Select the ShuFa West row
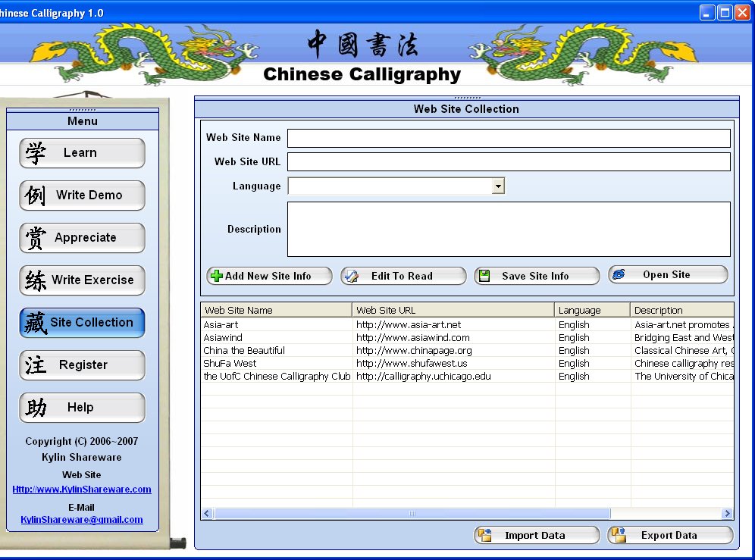The width and height of the screenshot is (755, 560). tap(467, 364)
